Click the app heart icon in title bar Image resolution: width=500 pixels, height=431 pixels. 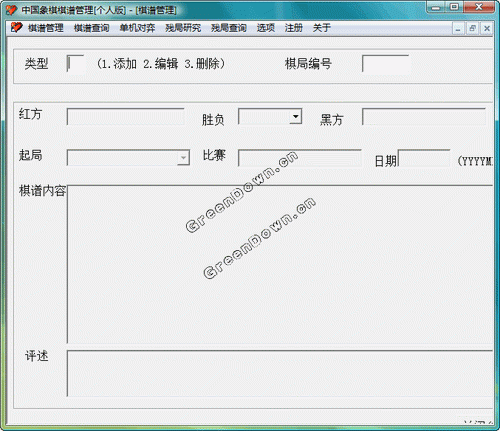(x=11, y=10)
